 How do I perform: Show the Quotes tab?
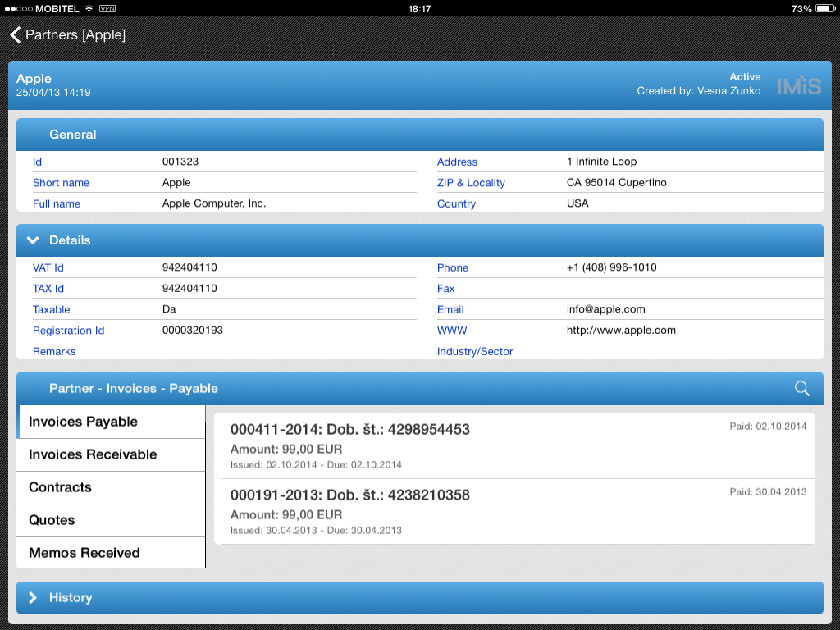[x=111, y=520]
